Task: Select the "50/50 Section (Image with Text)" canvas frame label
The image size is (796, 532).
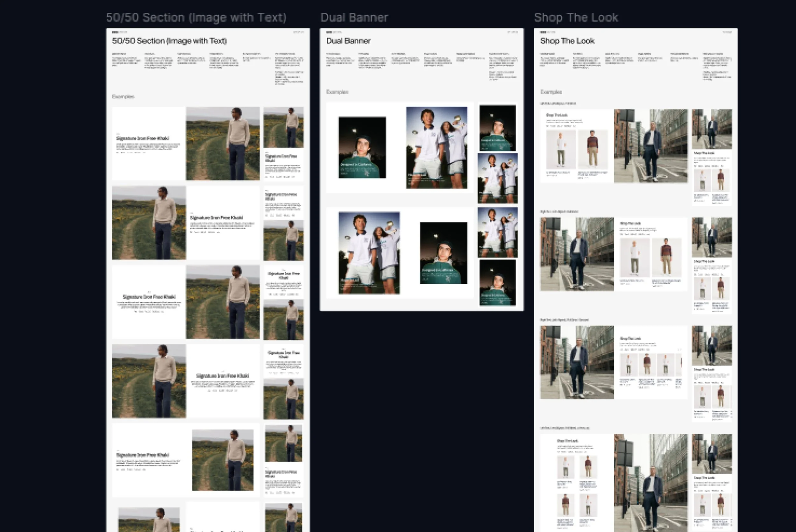Action: click(196, 18)
